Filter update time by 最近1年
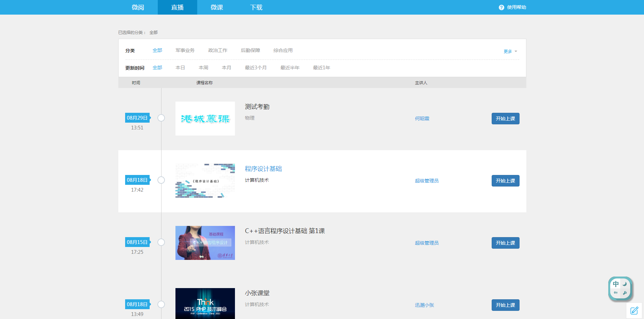This screenshot has width=644, height=319. coord(321,68)
